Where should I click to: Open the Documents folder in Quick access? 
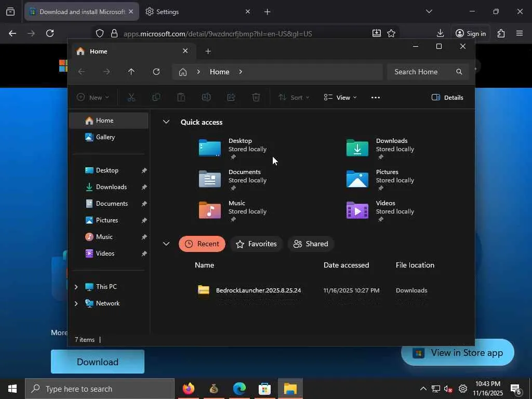point(233,179)
